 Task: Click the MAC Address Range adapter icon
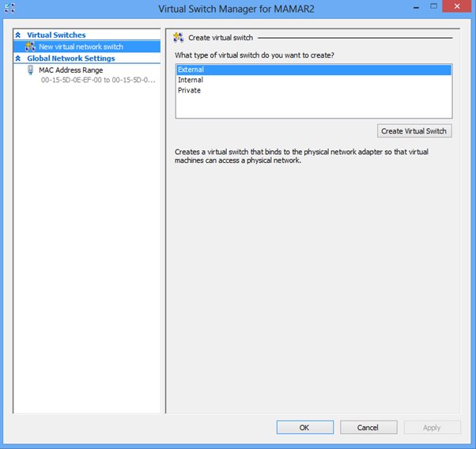coord(31,70)
